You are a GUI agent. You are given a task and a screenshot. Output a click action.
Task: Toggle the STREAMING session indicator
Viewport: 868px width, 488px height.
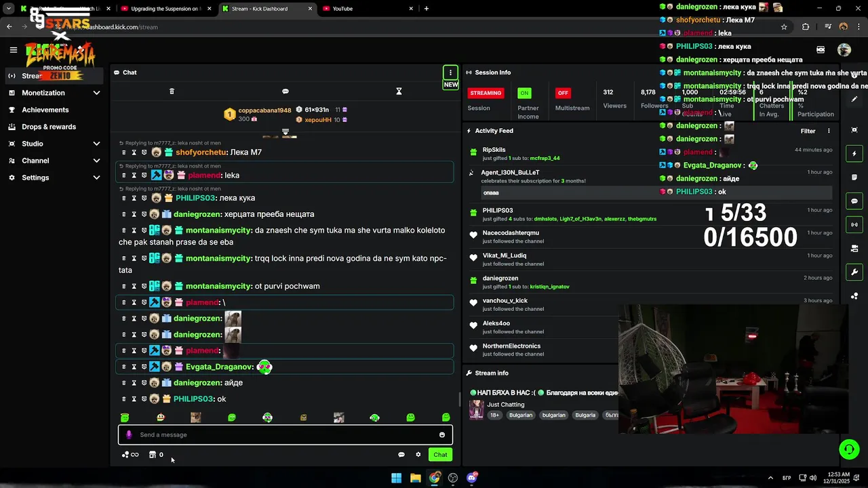(x=486, y=93)
